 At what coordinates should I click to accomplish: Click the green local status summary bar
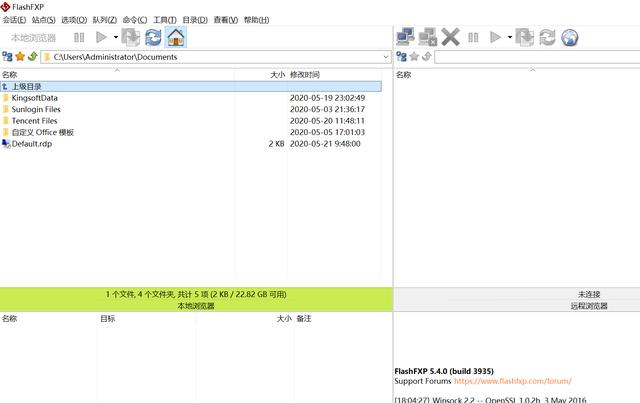pyautogui.click(x=196, y=299)
